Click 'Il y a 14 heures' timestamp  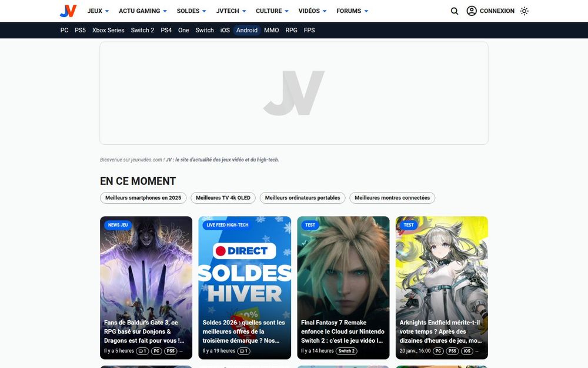pos(318,351)
